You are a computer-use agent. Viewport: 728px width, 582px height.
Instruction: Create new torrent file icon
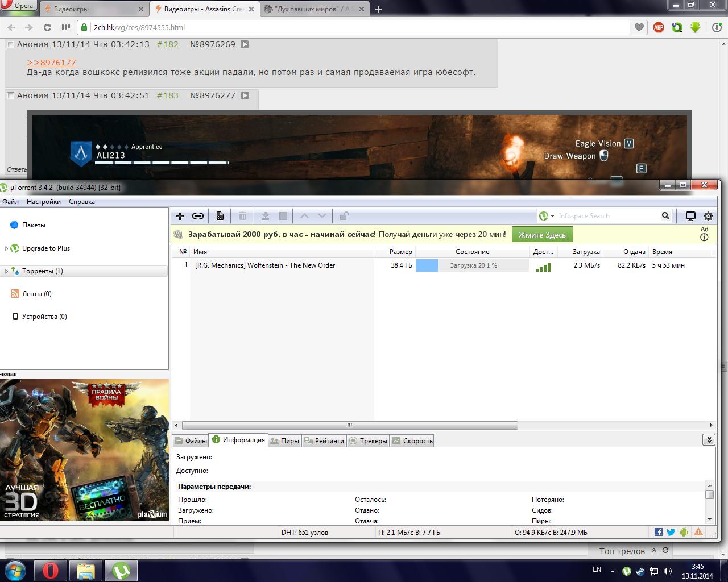pos(220,216)
